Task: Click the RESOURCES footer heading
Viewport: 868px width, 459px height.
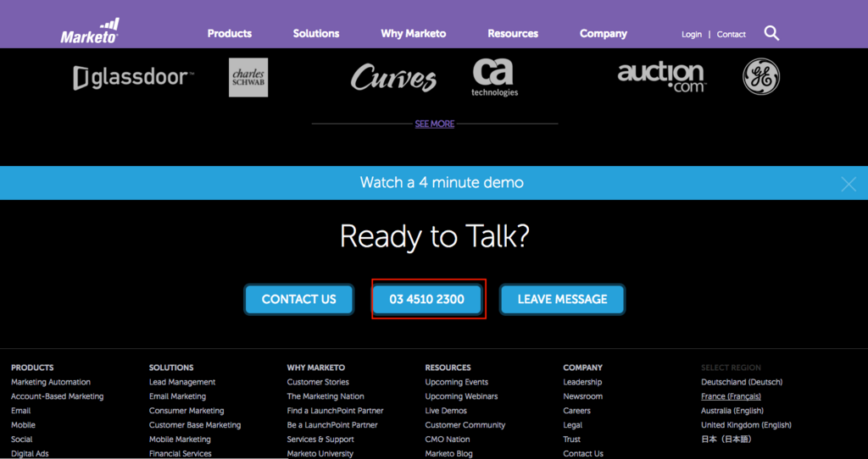Action: (x=448, y=368)
